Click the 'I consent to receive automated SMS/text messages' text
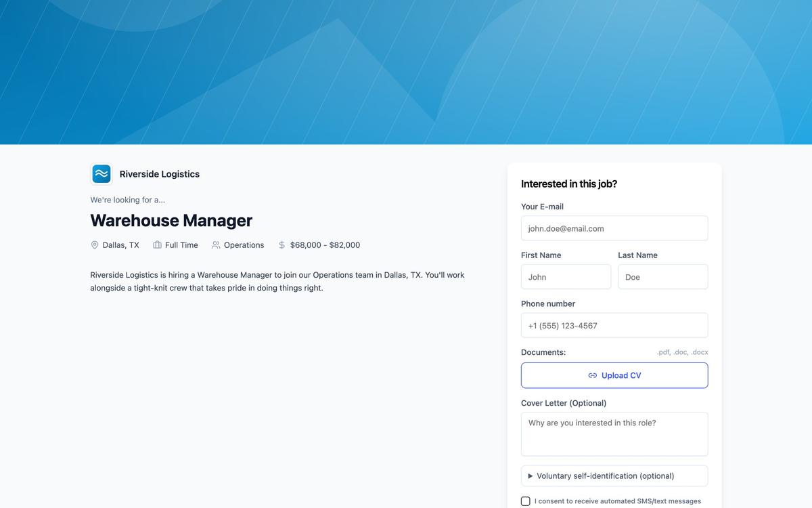 (x=618, y=501)
